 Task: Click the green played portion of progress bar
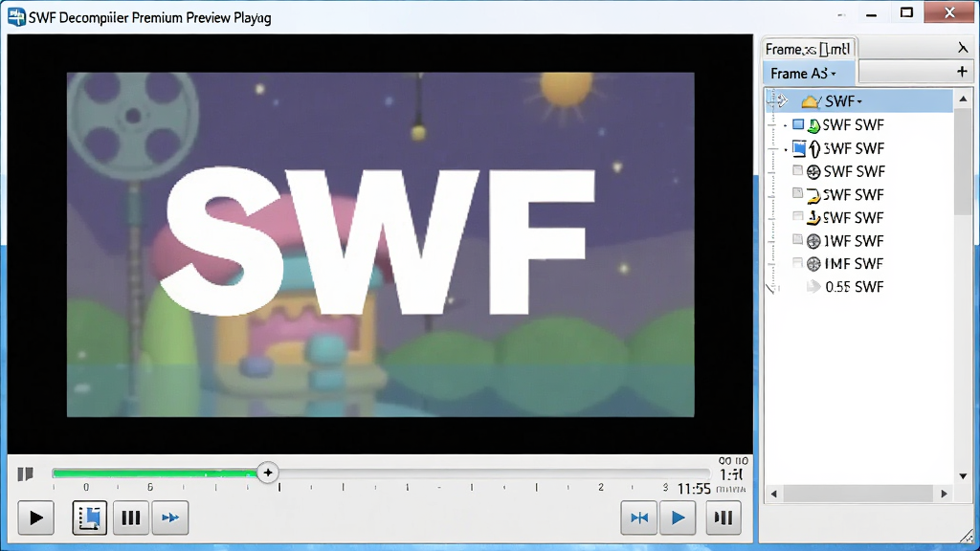pos(155,474)
